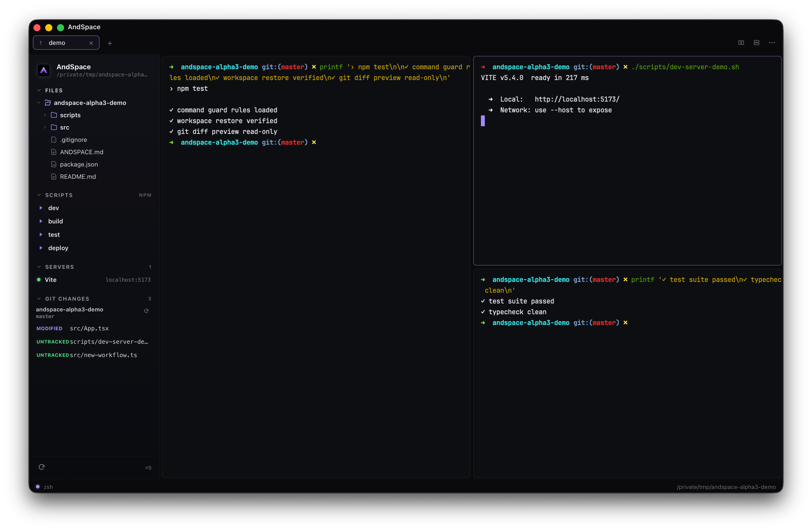Click the root andspace-alpha3-demo folder icon

tap(48, 103)
